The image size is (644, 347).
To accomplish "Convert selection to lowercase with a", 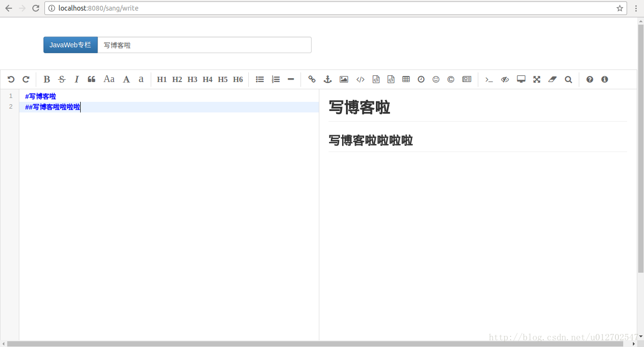I will [141, 79].
